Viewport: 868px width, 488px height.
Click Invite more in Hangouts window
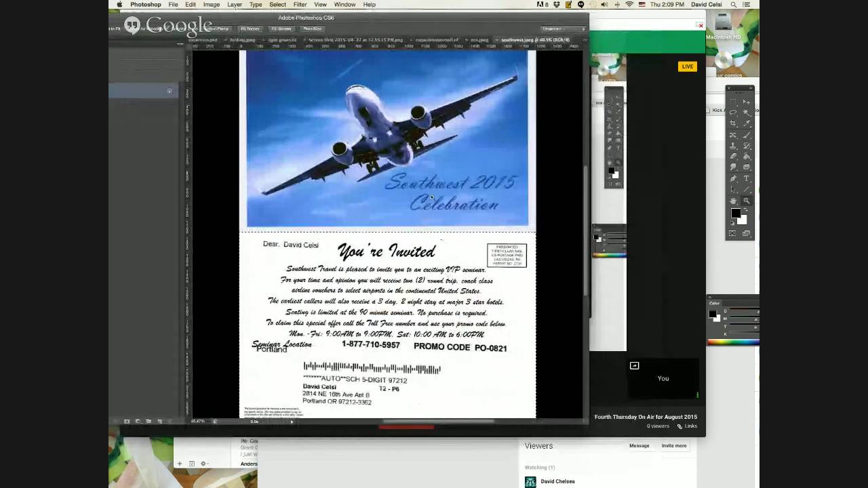click(x=673, y=445)
